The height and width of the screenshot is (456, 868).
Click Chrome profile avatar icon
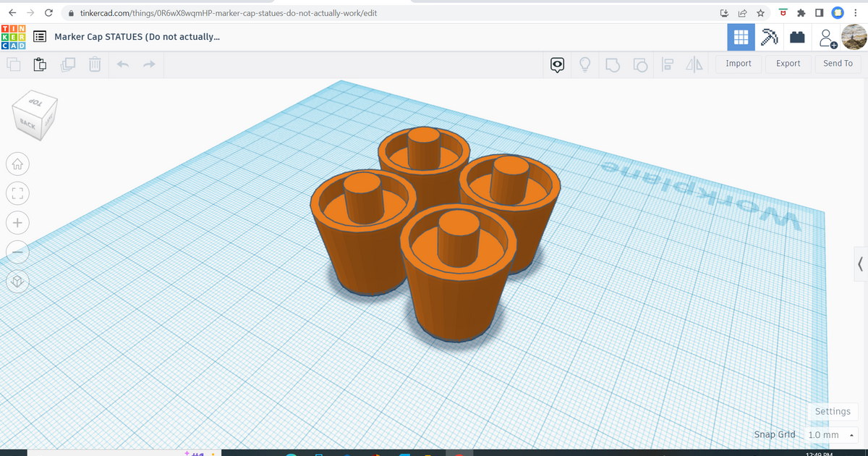pos(838,13)
